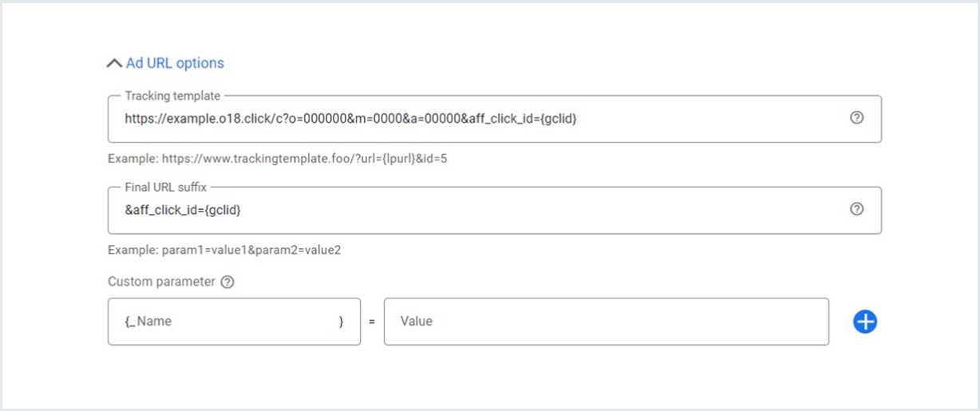Open help icon for Tracking template
This screenshot has width=980, height=411.
tap(856, 118)
